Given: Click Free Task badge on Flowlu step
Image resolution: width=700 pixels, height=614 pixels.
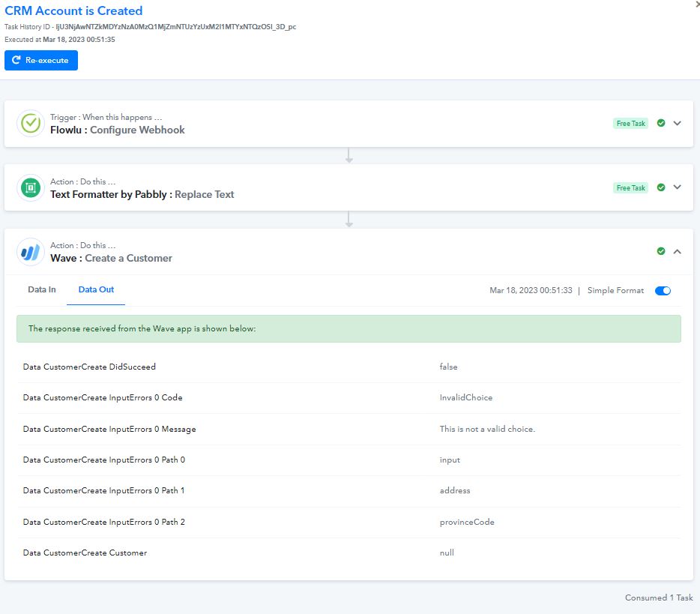Looking at the screenshot, I should point(631,124).
